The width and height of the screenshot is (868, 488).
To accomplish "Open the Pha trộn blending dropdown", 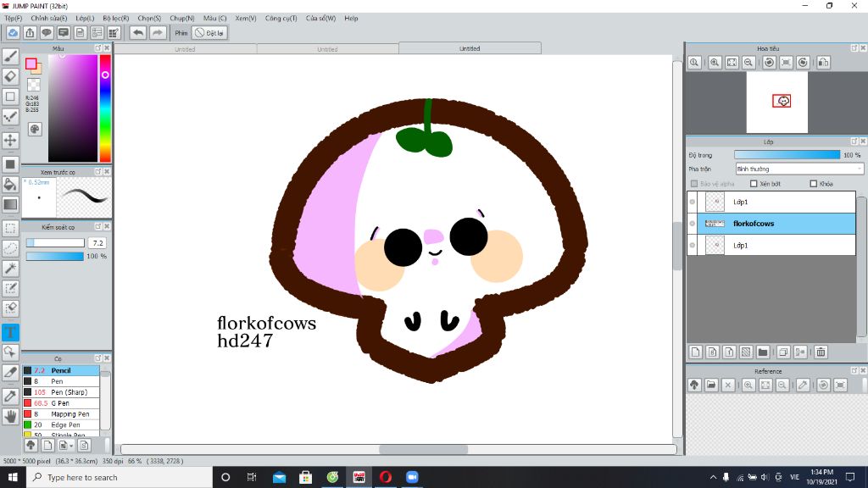I will (x=798, y=169).
